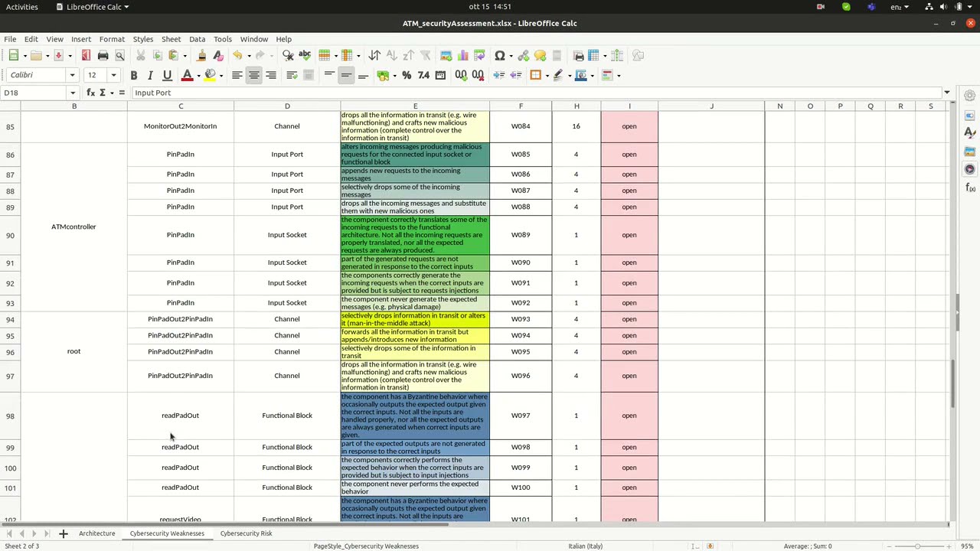
Task: Open the Name Box dropdown arrow
Action: (72, 93)
